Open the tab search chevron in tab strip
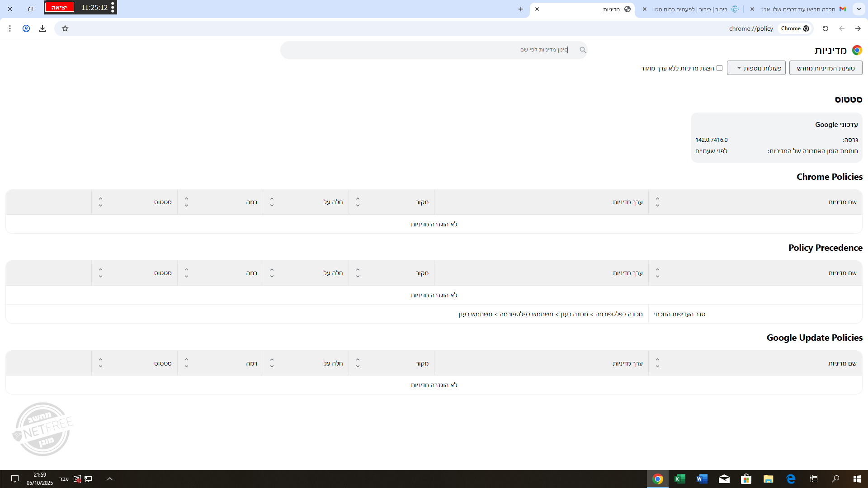 point(859,9)
